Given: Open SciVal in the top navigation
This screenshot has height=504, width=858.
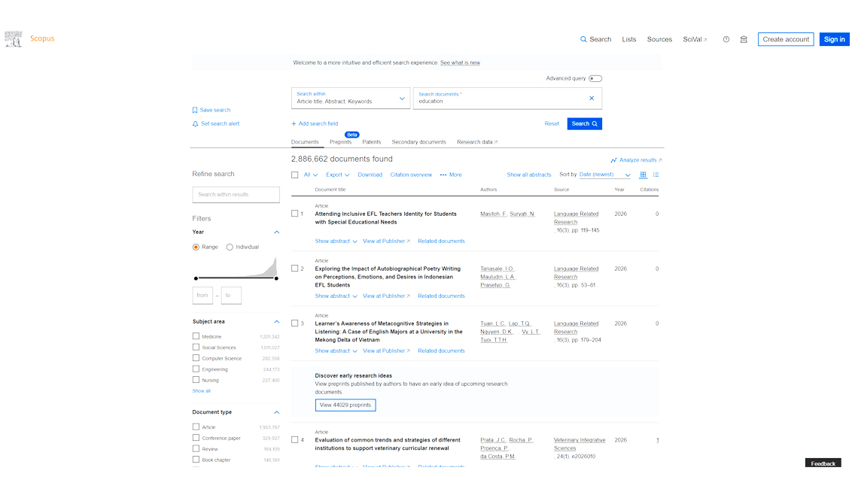Looking at the screenshot, I should click(695, 39).
